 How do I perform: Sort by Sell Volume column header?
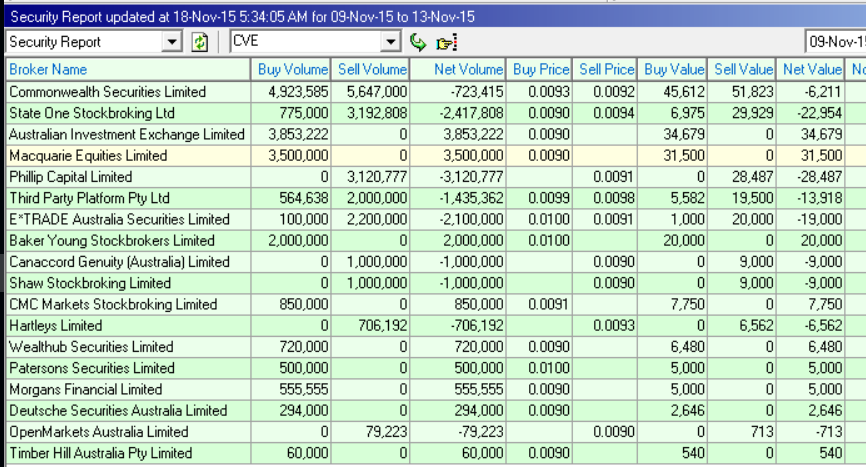point(370,70)
